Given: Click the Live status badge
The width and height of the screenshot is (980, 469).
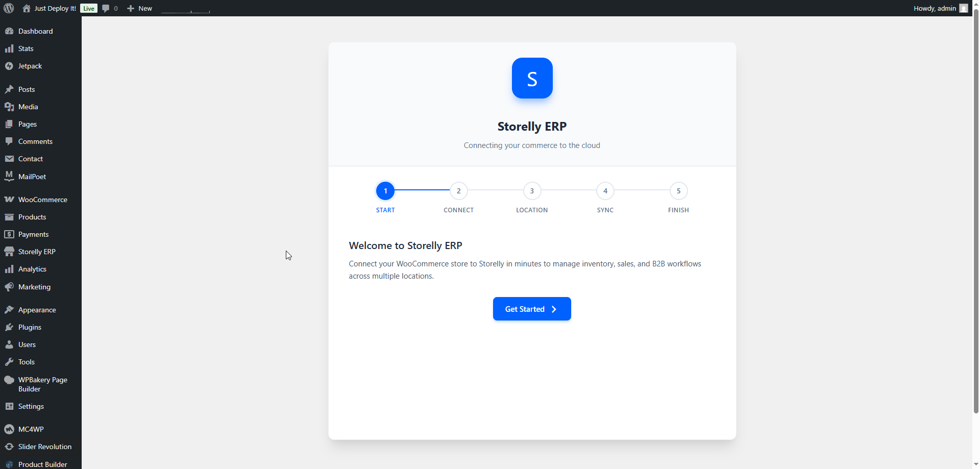Looking at the screenshot, I should click(89, 9).
